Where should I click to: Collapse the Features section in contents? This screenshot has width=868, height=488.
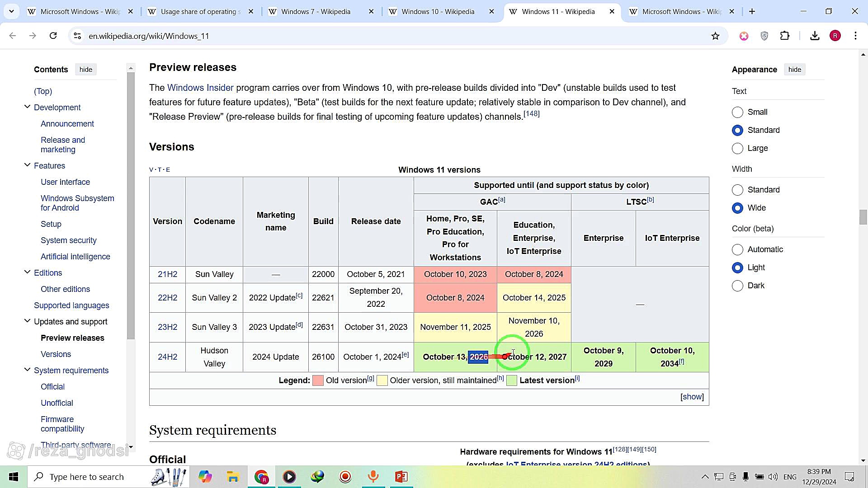pyautogui.click(x=27, y=165)
